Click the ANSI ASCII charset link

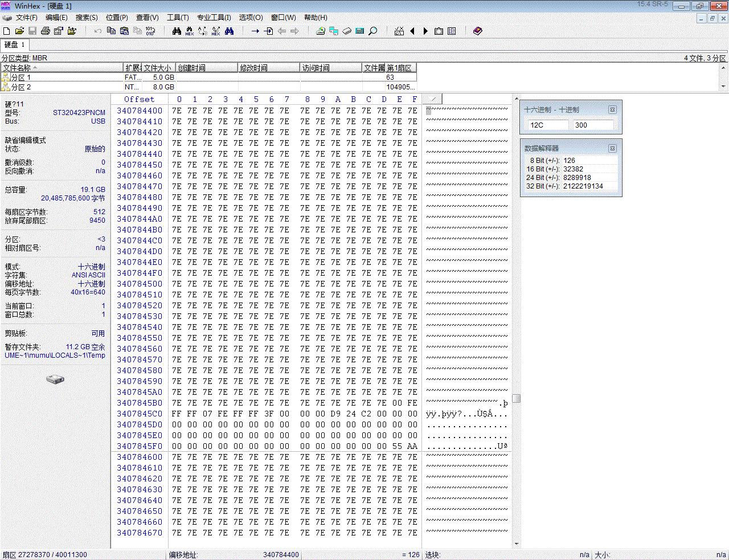[88, 275]
